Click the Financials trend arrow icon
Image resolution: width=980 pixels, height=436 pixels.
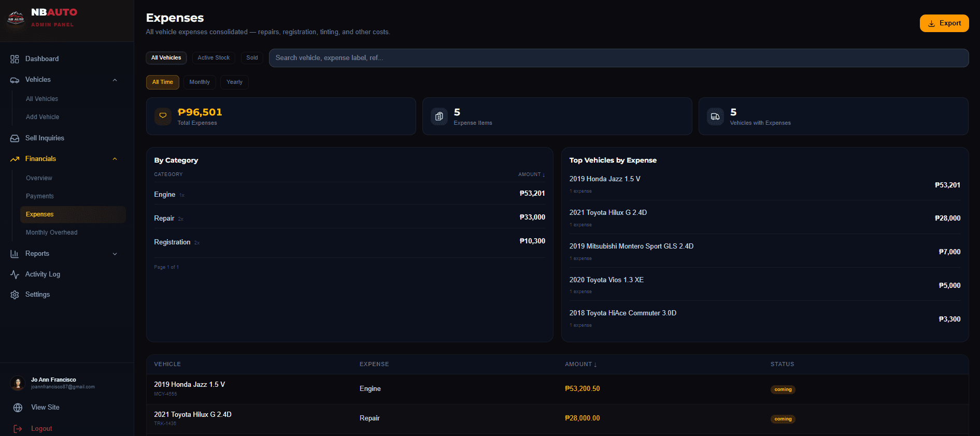(15, 159)
